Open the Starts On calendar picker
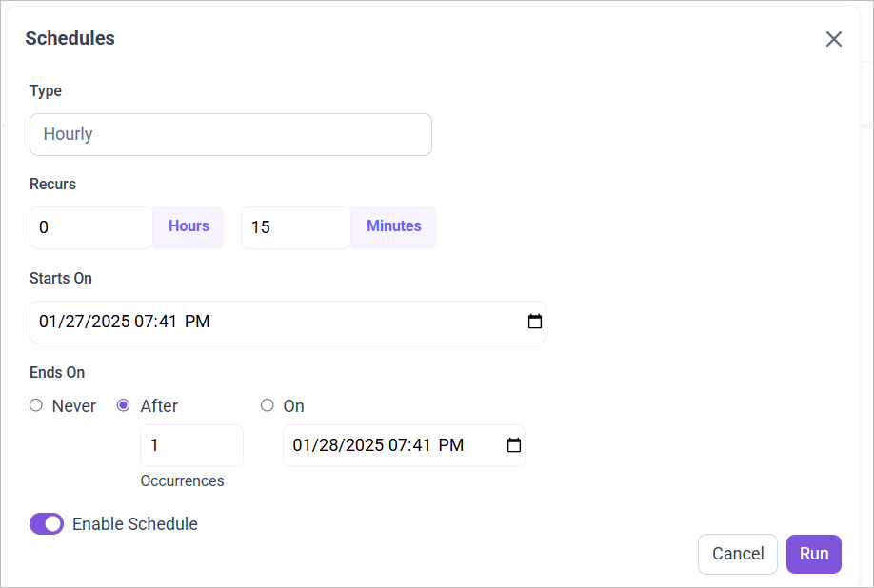Image resolution: width=874 pixels, height=588 pixels. pos(534,322)
